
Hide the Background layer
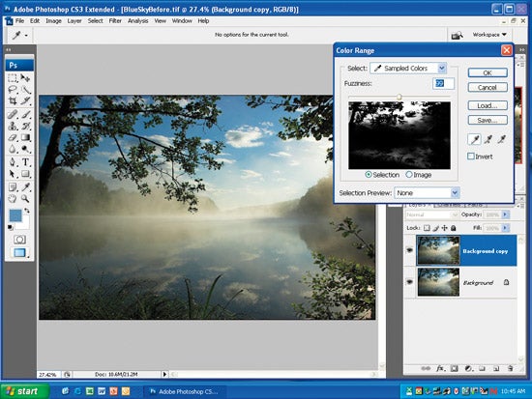[x=409, y=282]
